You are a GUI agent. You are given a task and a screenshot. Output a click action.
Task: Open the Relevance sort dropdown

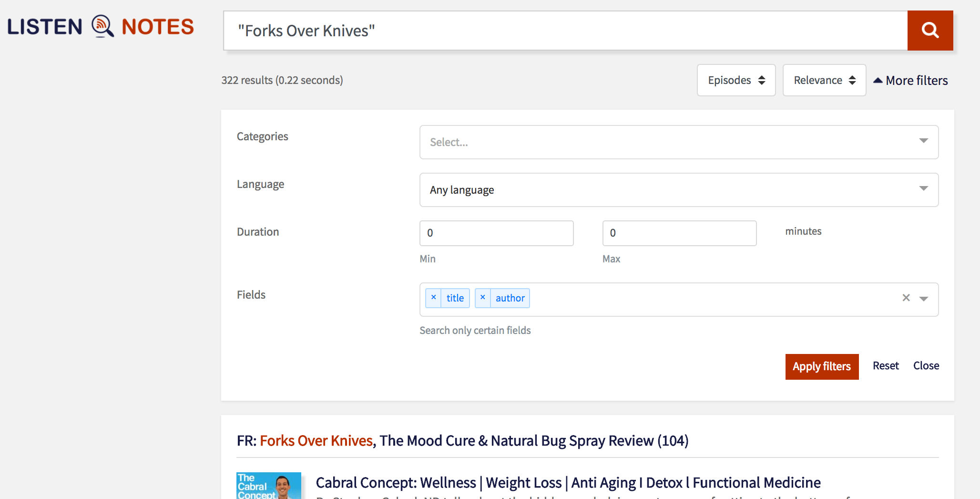[824, 80]
